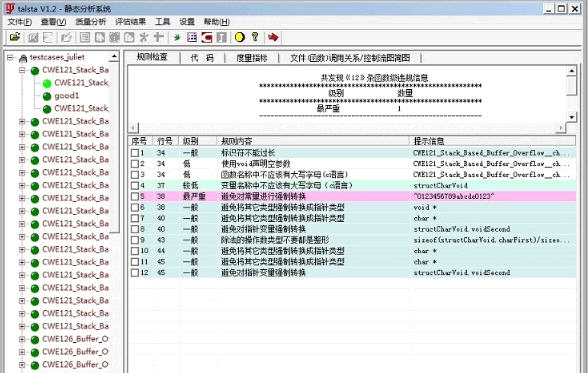588x373 pixels.
Task: Tick the checkbox for rule row 4
Action: click(135, 186)
